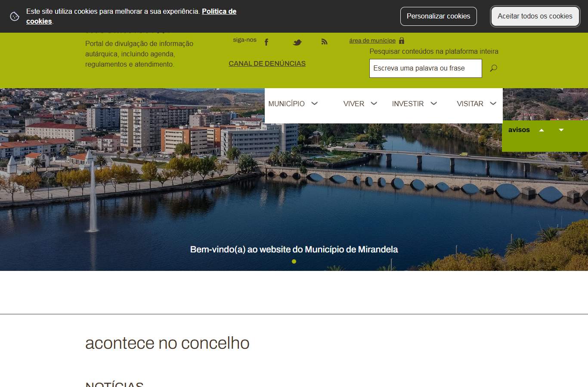Open the INVESTIR menu item
The width and height of the screenshot is (588, 387).
[x=408, y=104]
